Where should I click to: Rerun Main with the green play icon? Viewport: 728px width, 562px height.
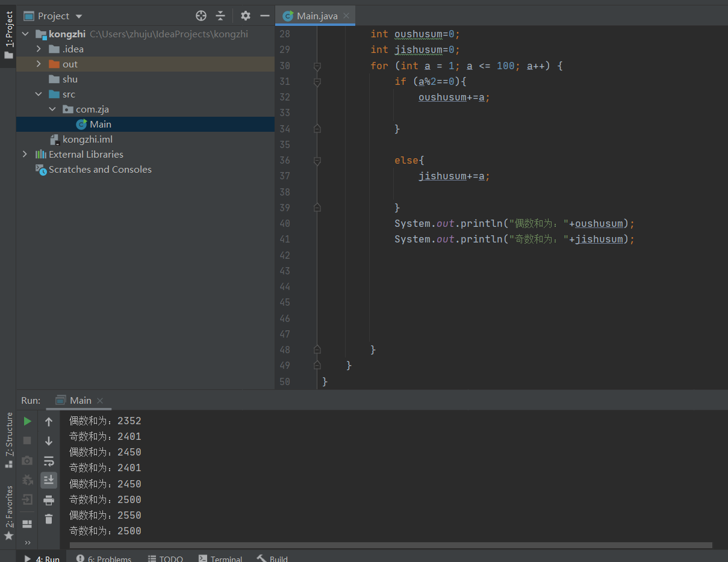pyautogui.click(x=27, y=421)
